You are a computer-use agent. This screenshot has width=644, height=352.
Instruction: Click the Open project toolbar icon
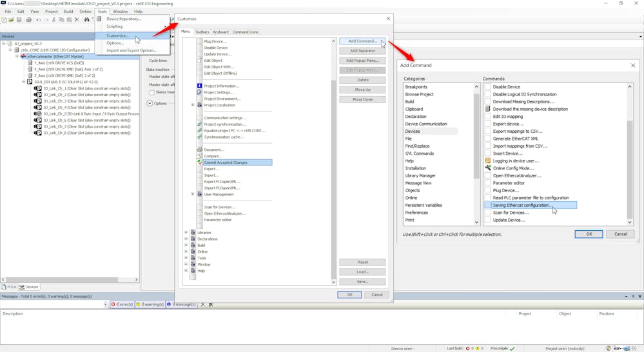(x=11, y=20)
